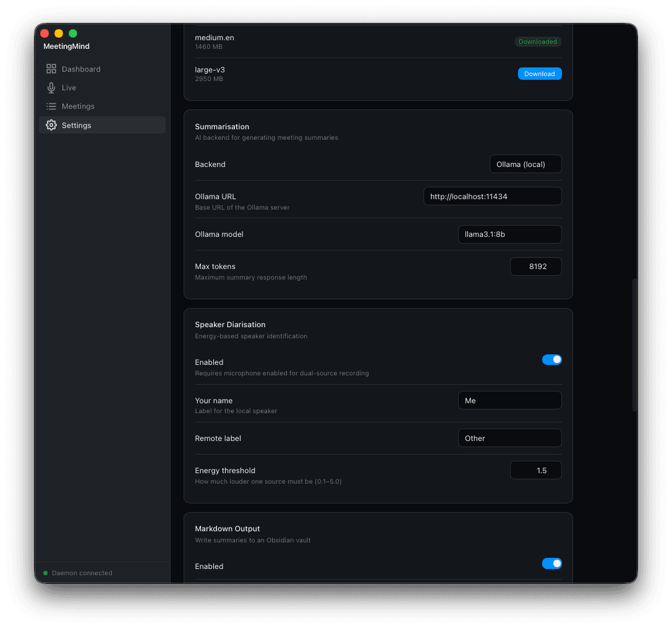Click the Markdown Output heading

point(227,529)
